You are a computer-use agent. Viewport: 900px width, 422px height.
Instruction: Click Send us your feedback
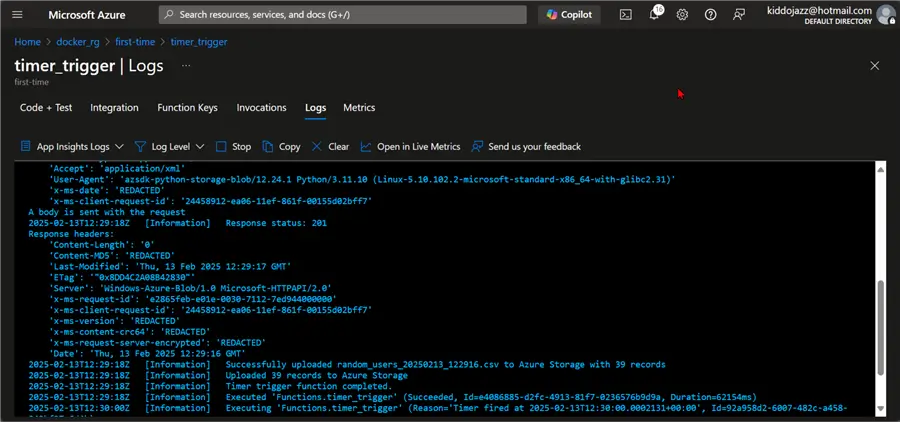[x=526, y=146]
